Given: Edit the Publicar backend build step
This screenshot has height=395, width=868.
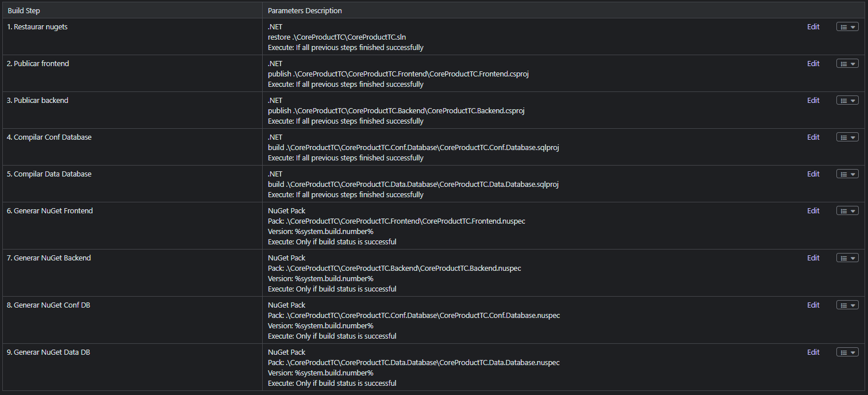Looking at the screenshot, I should tap(813, 101).
